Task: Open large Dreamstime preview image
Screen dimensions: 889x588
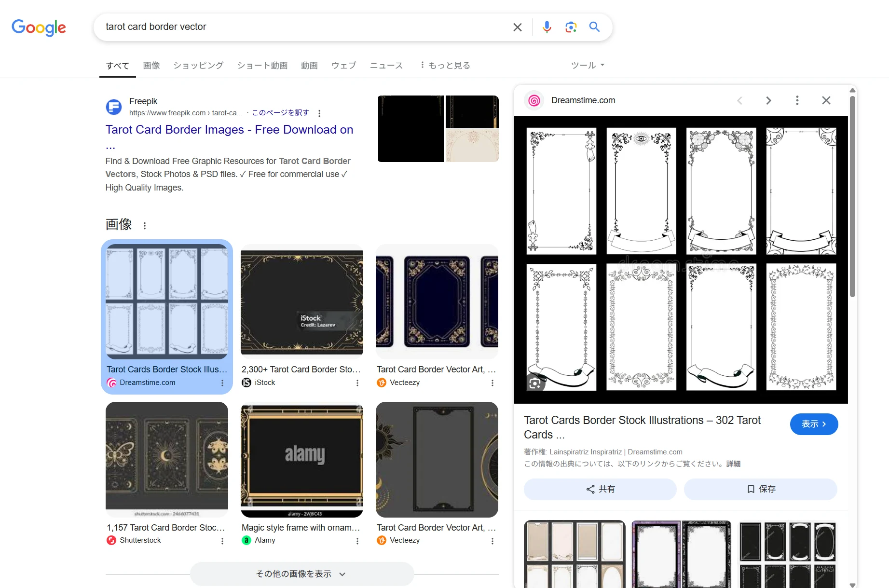Action: click(681, 260)
